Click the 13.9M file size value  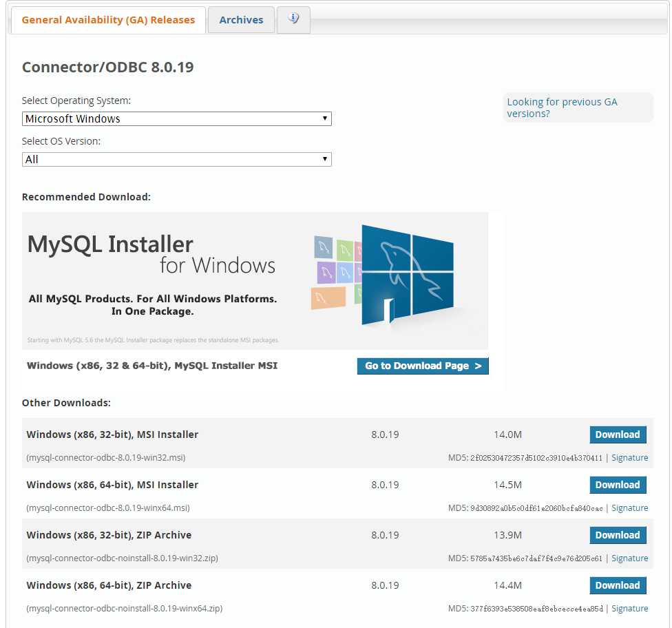(507, 535)
